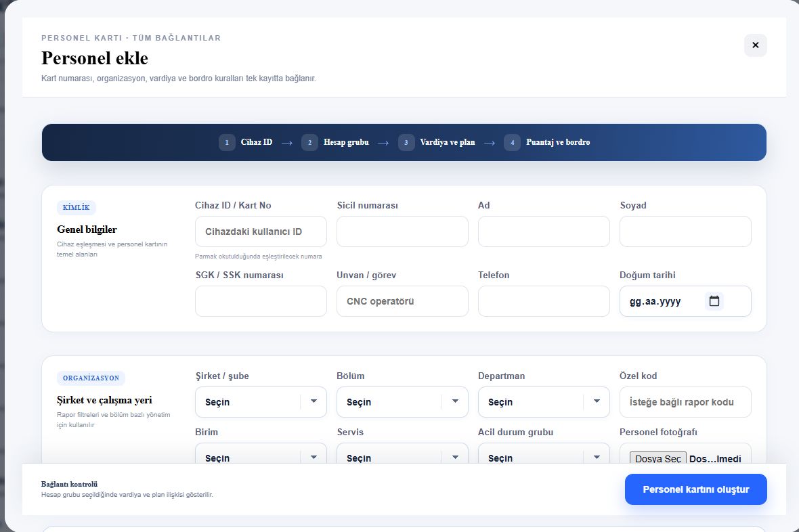Click into the Ad field

(544, 231)
